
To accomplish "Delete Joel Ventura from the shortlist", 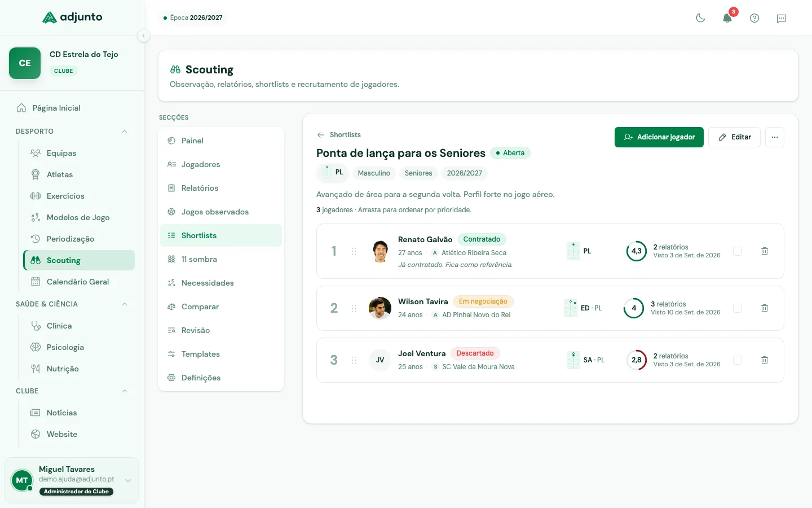I will pos(765,360).
